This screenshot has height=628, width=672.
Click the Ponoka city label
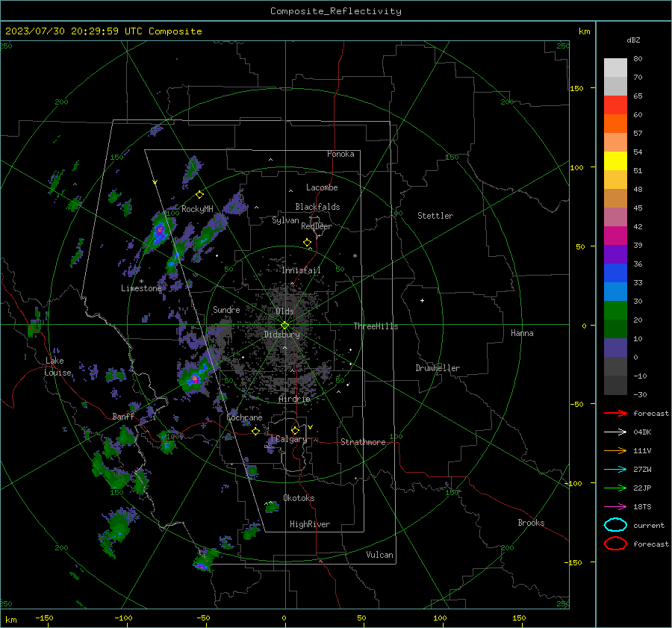[x=340, y=154]
